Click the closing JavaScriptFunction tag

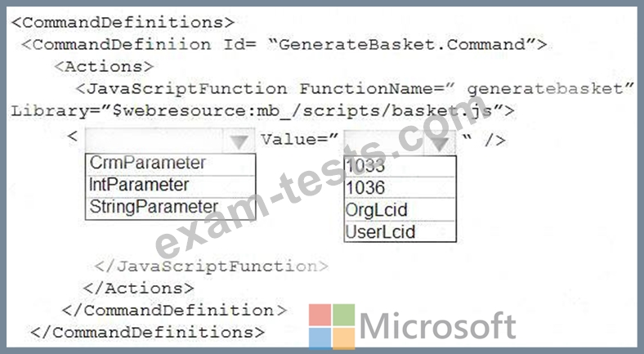211,266
